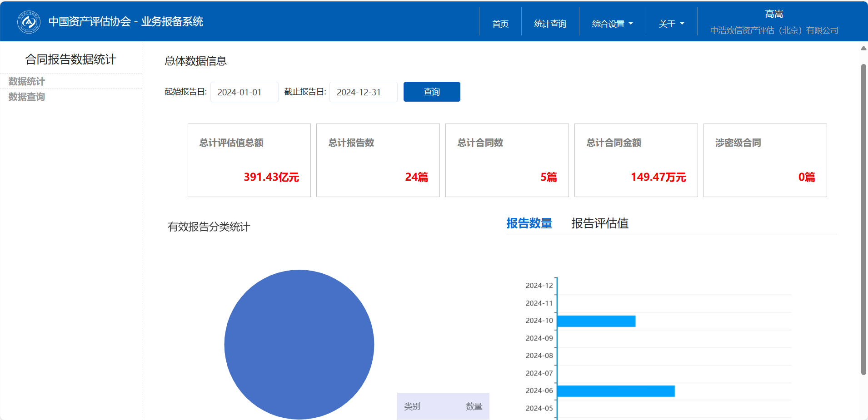
Task: Click the association logo icon
Action: 29,22
